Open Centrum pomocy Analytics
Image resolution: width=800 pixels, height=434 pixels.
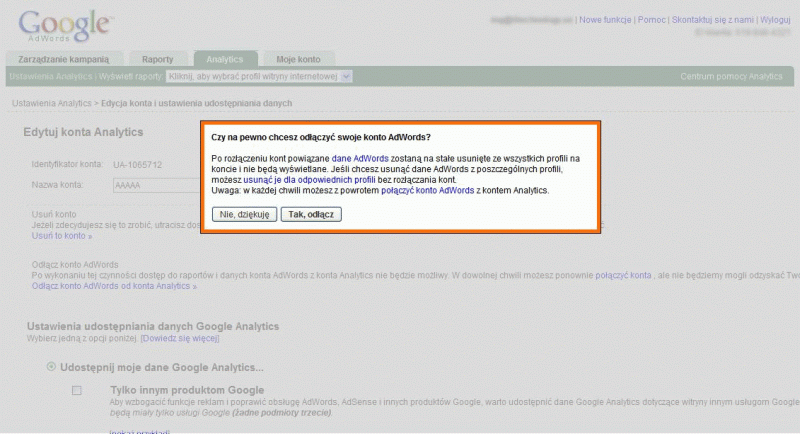[x=731, y=76]
